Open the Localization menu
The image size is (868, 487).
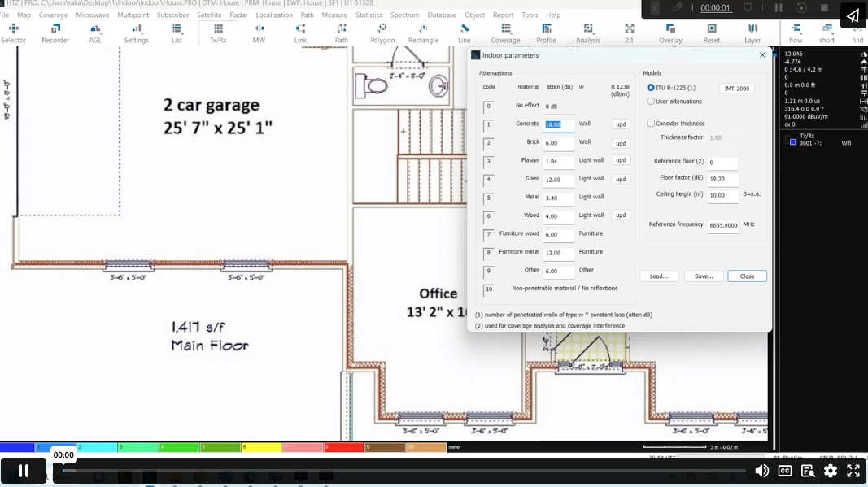[x=274, y=15]
